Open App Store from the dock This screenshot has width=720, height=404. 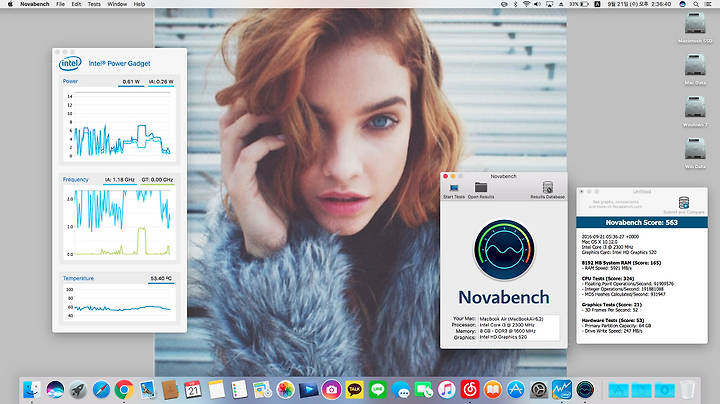[x=516, y=390]
